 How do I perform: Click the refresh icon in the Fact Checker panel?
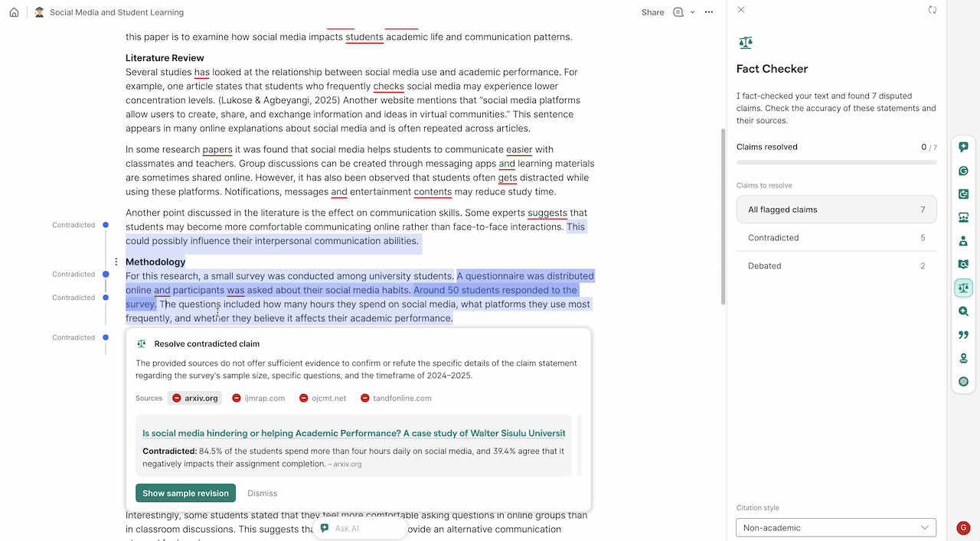pyautogui.click(x=933, y=10)
